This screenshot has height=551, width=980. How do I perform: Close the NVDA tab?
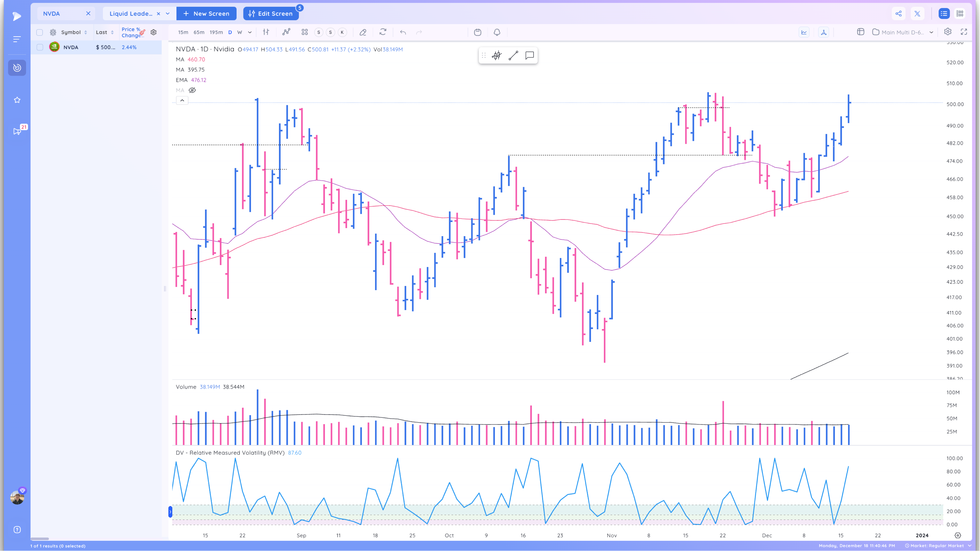pos(88,13)
